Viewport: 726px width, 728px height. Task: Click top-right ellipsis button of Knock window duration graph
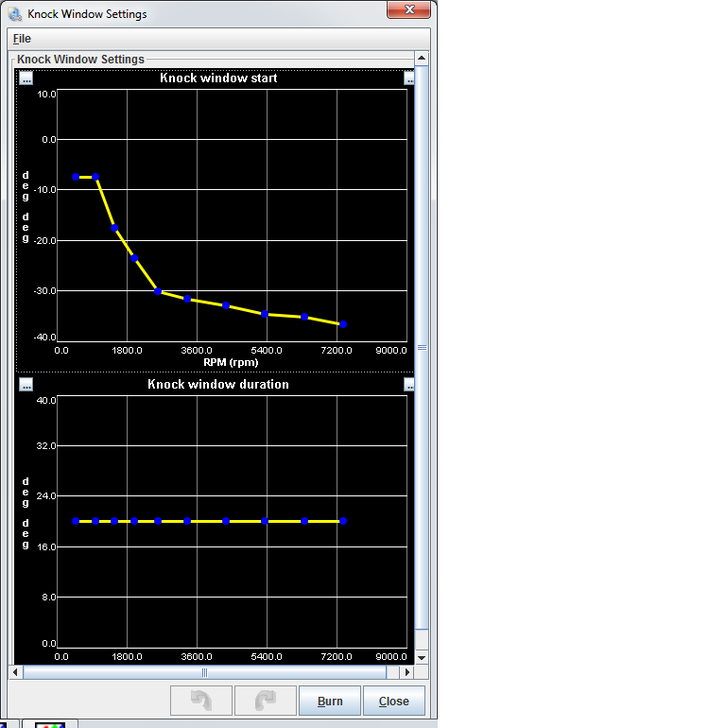tap(409, 385)
